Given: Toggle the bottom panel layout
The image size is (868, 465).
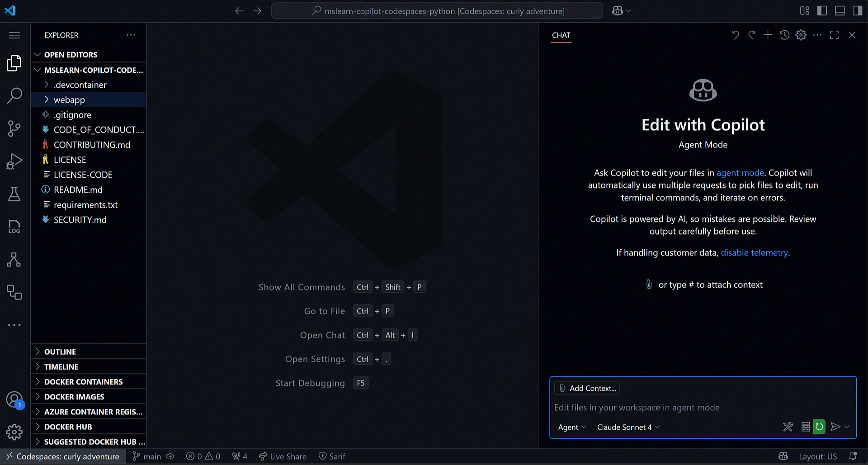Looking at the screenshot, I should coord(840,11).
